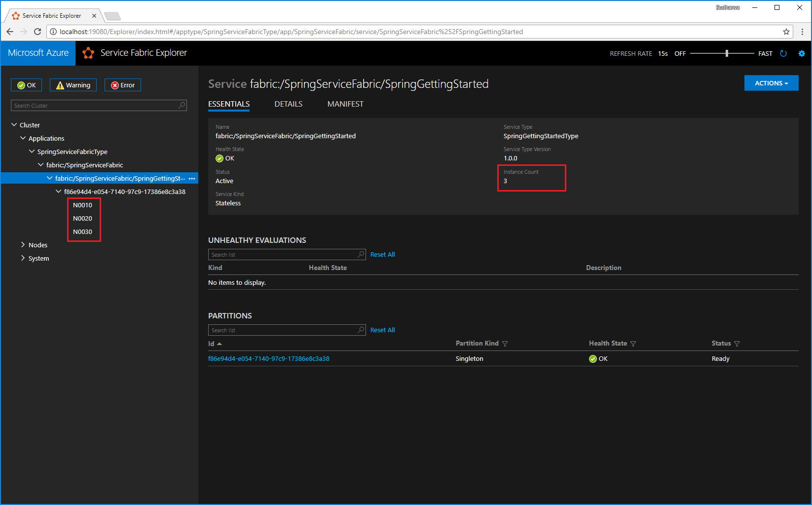Open partition f86e94d4-e054-7140-97c9-17386e8c3a38 link
The height and width of the screenshot is (505, 812).
pyautogui.click(x=269, y=358)
